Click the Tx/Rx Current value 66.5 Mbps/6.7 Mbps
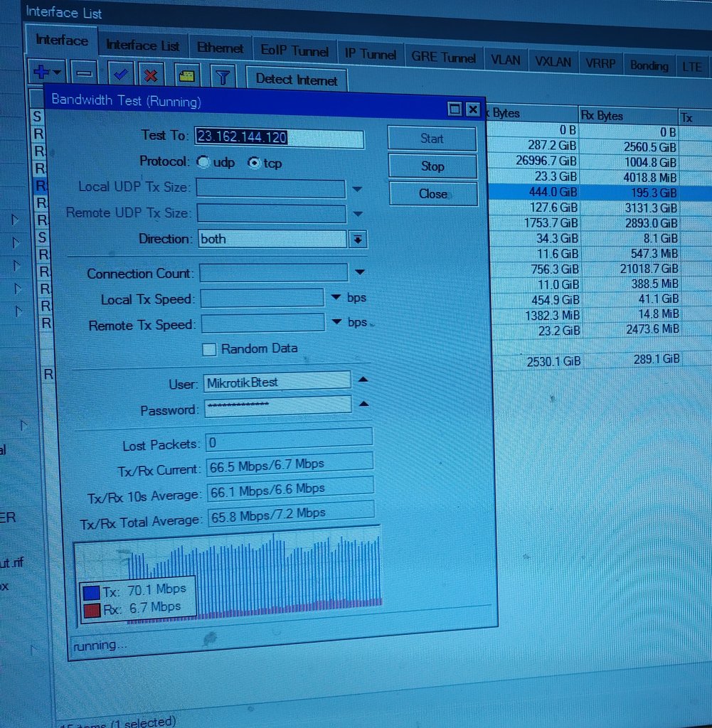The width and height of the screenshot is (712, 728). point(289,464)
